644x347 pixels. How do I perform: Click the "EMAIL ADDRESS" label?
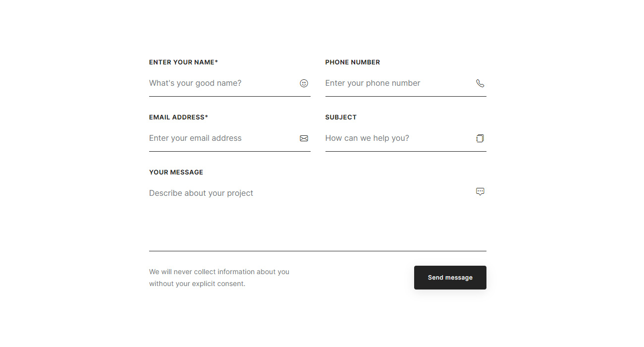tap(176, 117)
